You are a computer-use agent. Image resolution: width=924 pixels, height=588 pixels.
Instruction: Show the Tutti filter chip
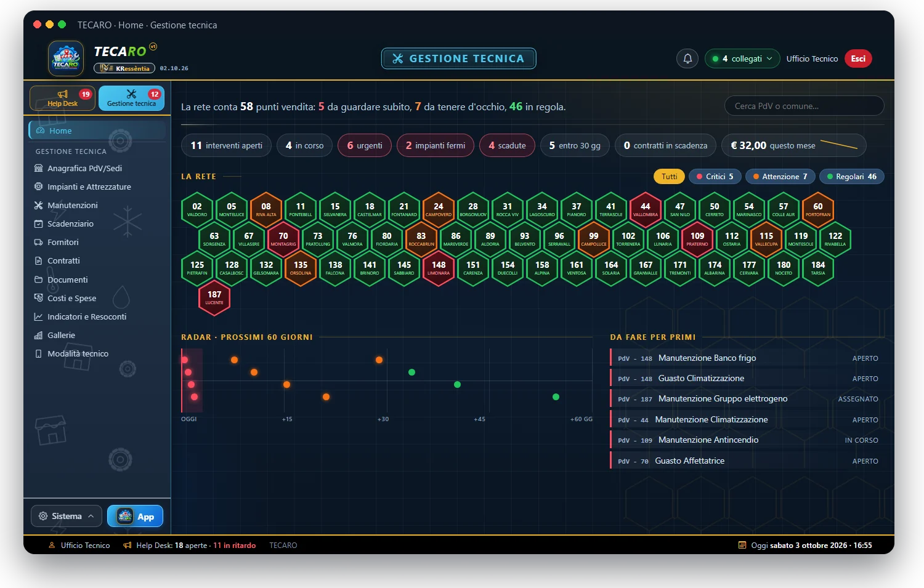pyautogui.click(x=669, y=177)
